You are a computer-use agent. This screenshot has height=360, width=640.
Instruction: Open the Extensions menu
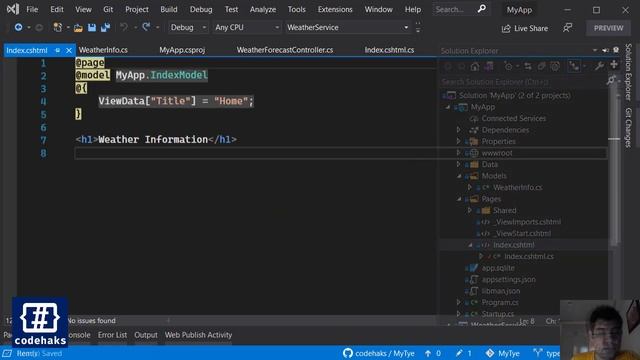[x=335, y=9]
